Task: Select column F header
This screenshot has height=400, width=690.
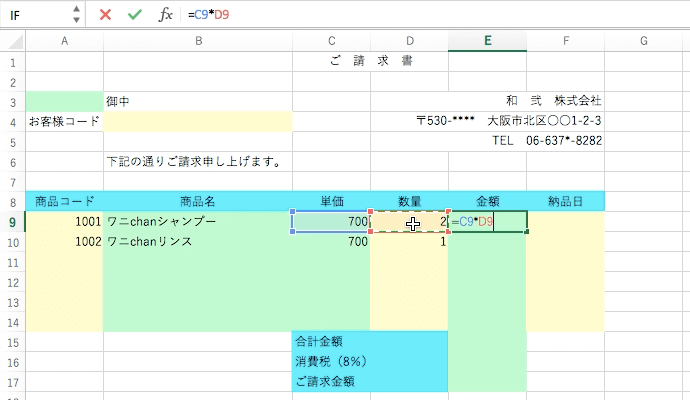Action: [x=565, y=41]
